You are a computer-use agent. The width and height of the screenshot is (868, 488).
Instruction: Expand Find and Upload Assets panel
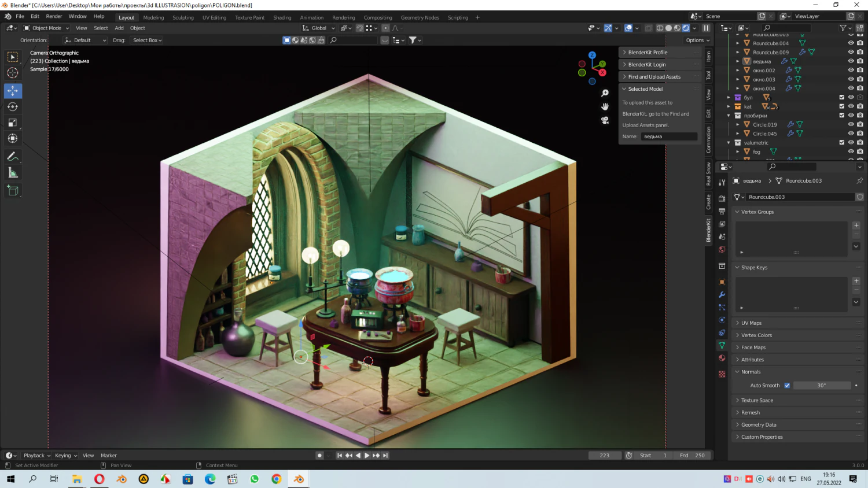point(660,76)
